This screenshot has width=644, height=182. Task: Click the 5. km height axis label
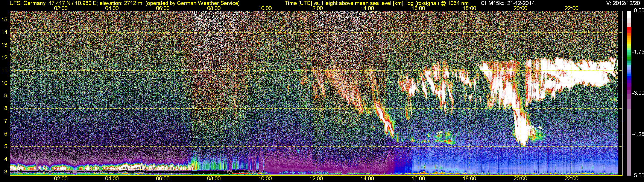[x=6, y=147]
